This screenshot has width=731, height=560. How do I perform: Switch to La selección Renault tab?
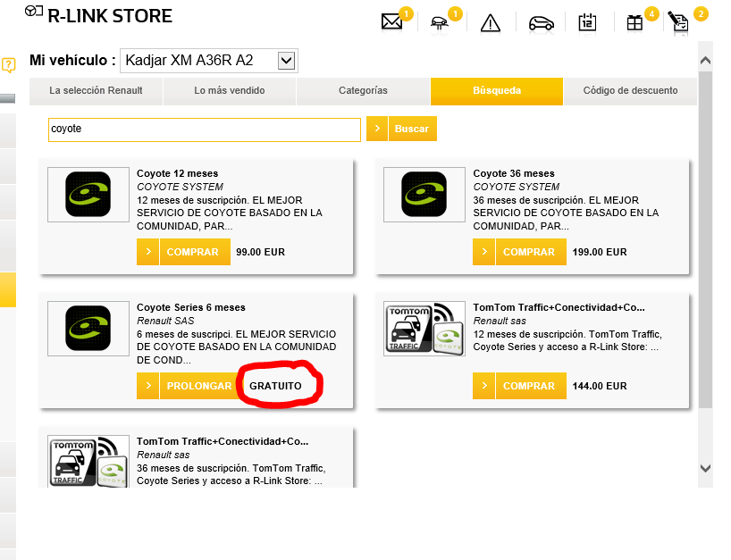96,91
